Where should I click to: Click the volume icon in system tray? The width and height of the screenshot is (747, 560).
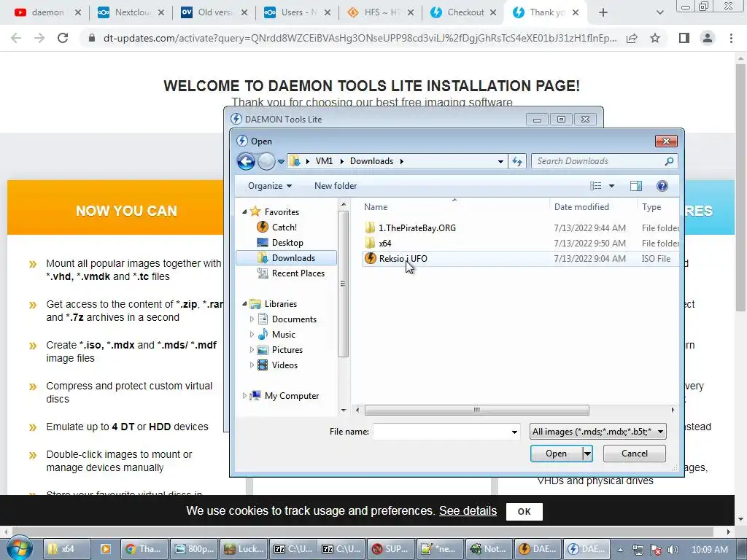673,550
